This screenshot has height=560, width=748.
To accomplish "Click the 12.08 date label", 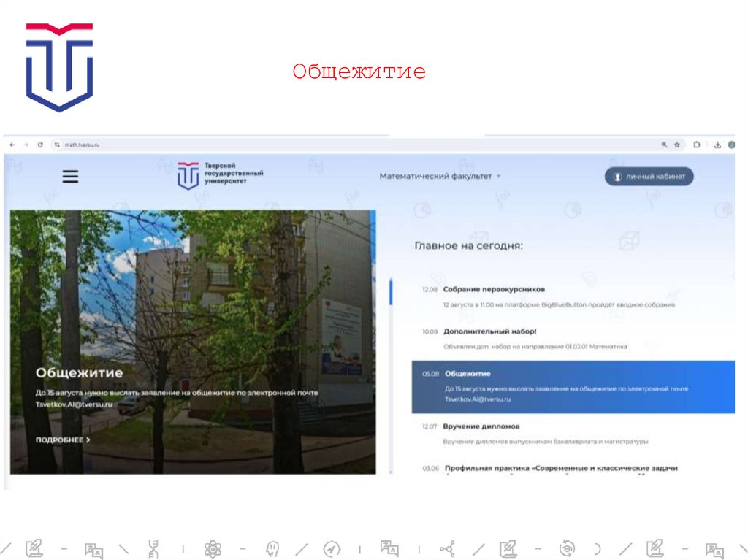I will [x=430, y=289].
